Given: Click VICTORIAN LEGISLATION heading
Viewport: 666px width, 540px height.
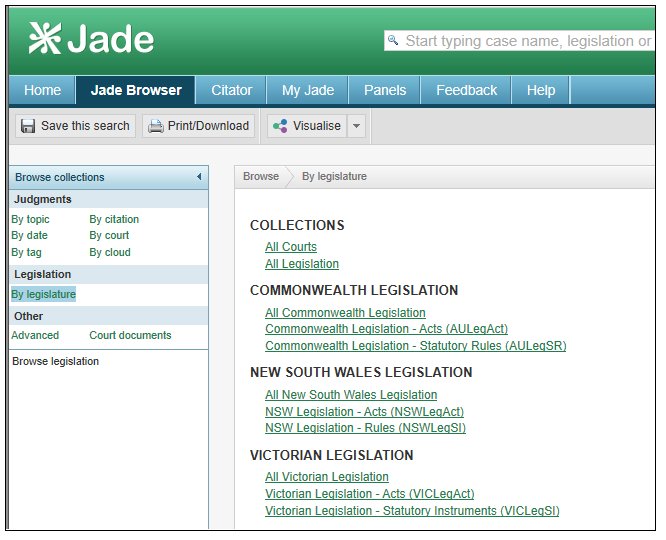Looking at the screenshot, I should (x=332, y=455).
